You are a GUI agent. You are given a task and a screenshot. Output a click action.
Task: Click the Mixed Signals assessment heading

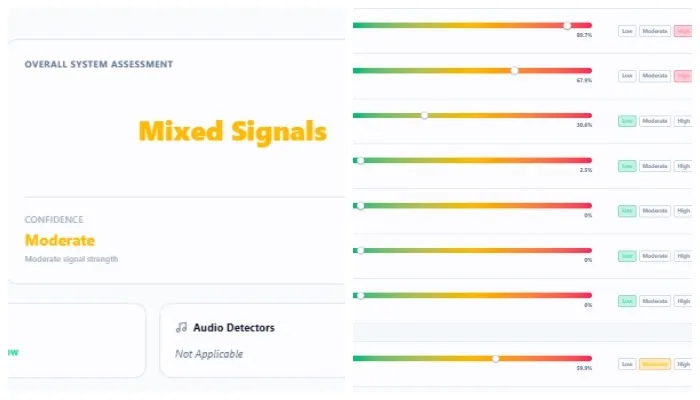[x=232, y=131]
